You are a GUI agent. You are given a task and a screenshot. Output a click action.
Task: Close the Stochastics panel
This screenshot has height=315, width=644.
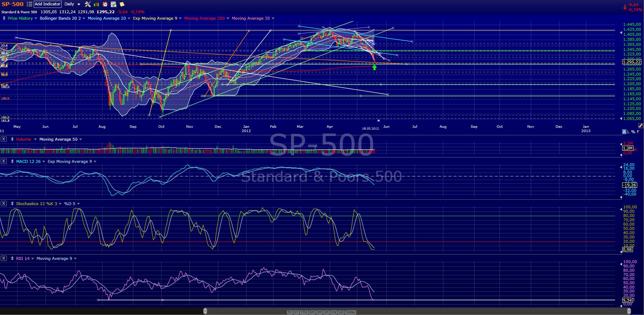pos(4,204)
